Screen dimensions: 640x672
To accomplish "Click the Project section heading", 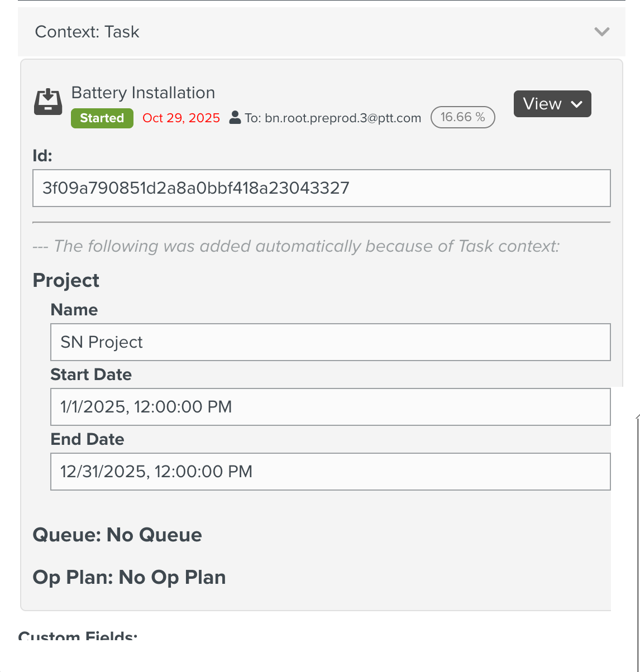I will (66, 280).
